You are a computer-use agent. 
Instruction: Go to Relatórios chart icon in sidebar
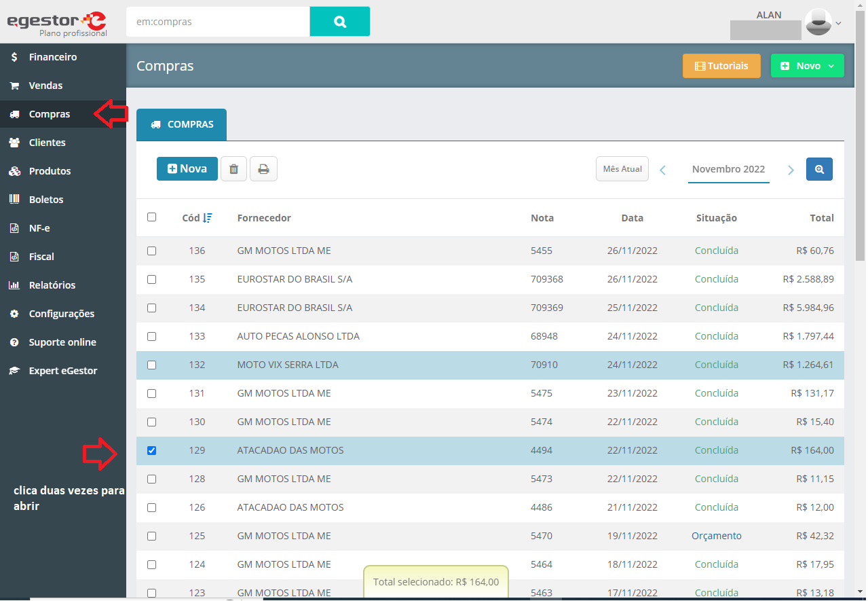point(14,285)
